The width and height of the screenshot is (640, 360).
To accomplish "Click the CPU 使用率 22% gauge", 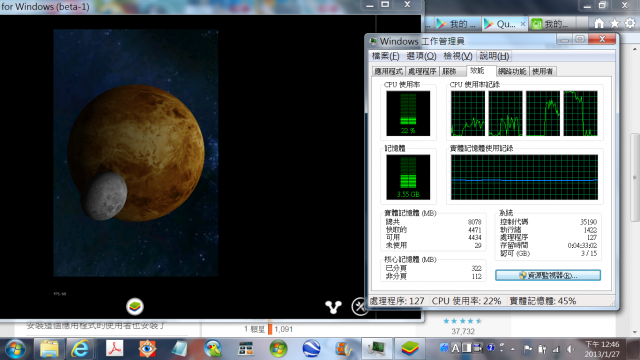I will 408,113.
